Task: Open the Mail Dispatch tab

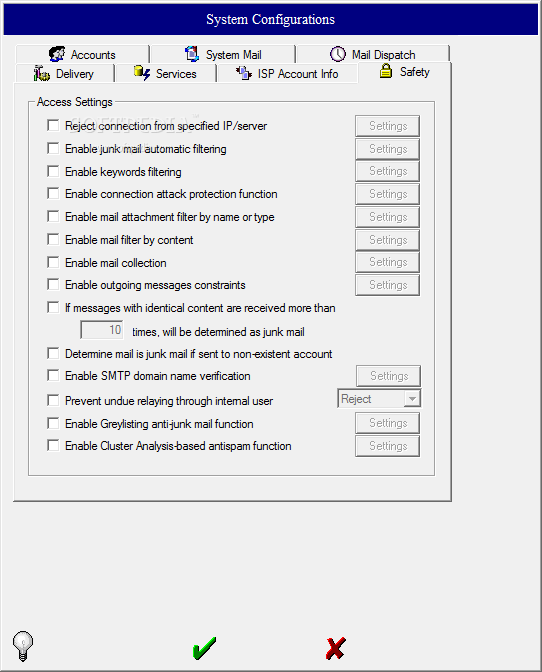Action: 373,54
